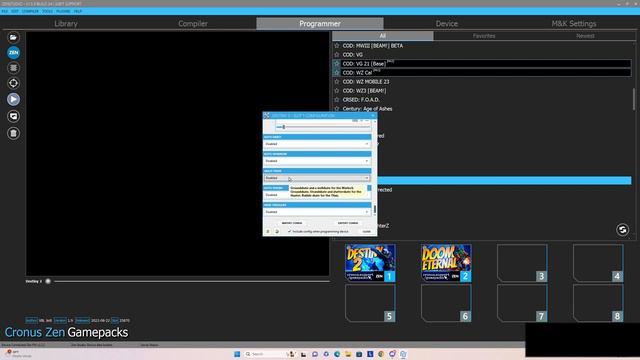Open the Help menu

pos(78,11)
